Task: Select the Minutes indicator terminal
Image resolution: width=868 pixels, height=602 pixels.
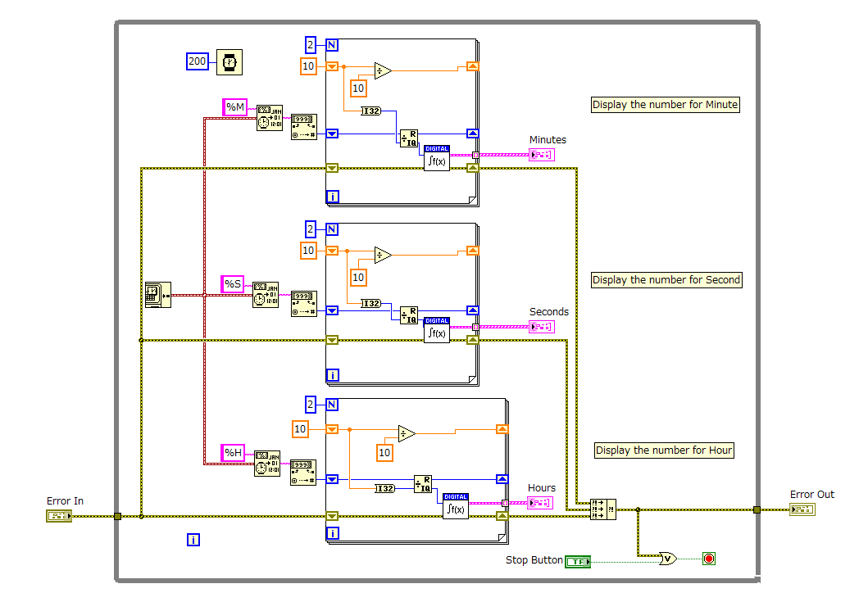Action: pos(541,154)
